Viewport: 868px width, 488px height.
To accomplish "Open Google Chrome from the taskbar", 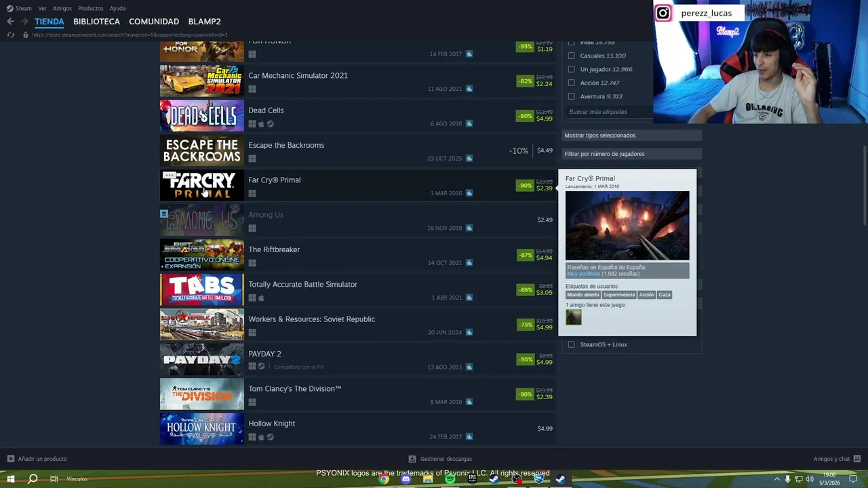I will pyautogui.click(x=384, y=479).
